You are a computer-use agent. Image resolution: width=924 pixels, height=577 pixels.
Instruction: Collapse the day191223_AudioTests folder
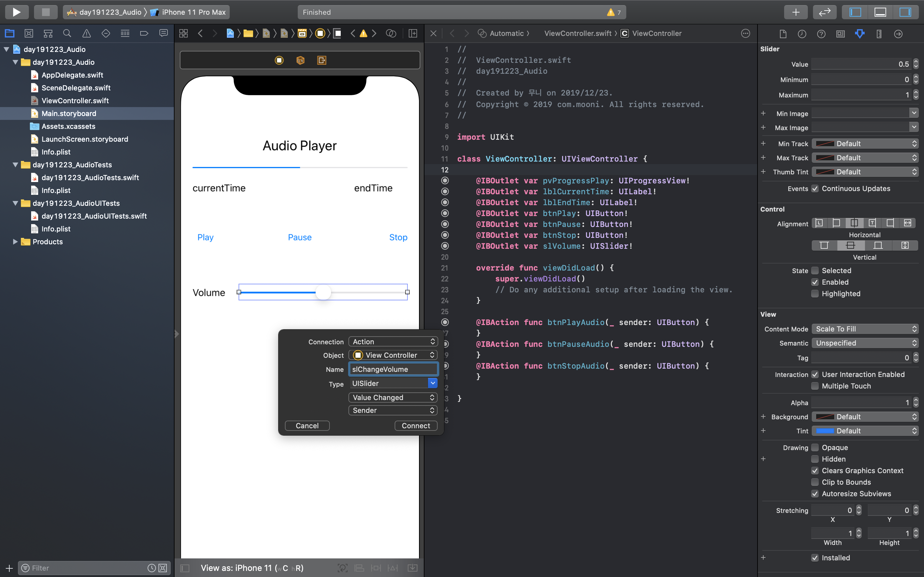[x=15, y=165]
